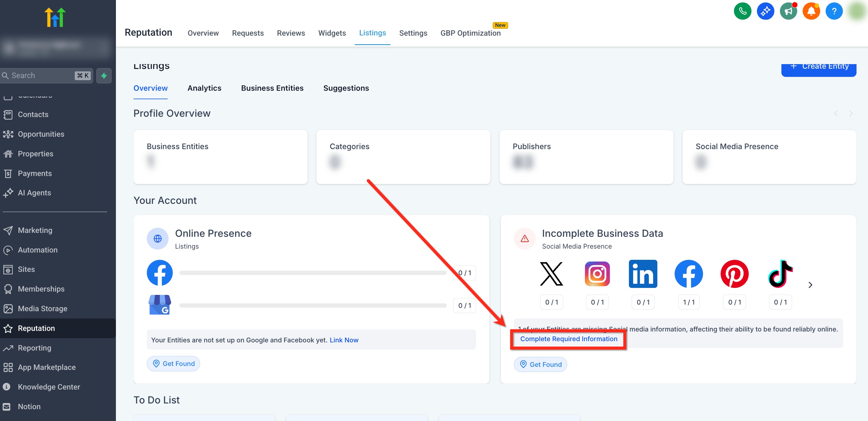The image size is (868, 421).
Task: Click the Instagram social media icon
Action: click(597, 274)
